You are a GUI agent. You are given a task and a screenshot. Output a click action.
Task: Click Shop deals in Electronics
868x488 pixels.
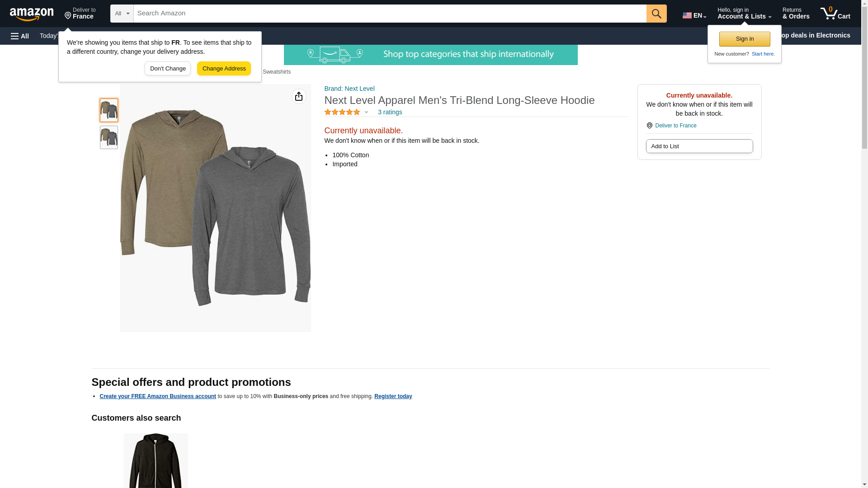816,35
